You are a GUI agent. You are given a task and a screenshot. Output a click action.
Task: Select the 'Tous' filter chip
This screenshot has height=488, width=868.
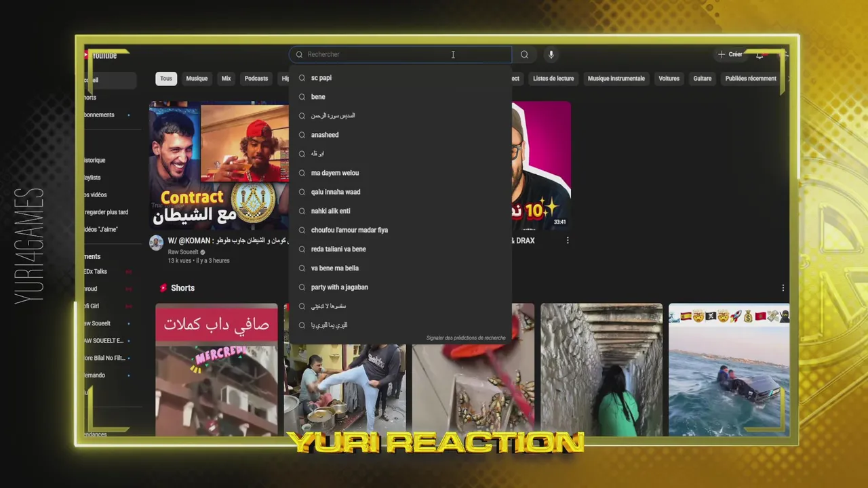[x=166, y=79]
